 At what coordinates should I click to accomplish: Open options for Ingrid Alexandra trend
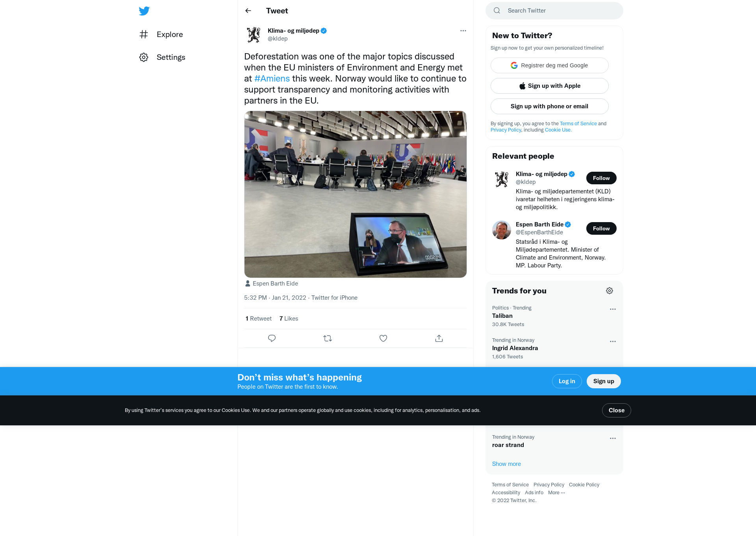tap(613, 341)
